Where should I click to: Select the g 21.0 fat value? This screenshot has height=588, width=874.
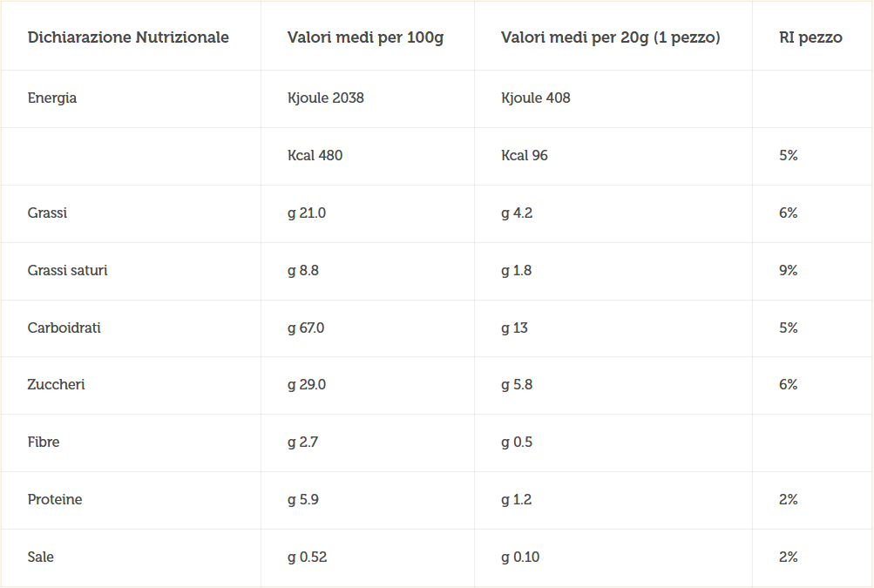coord(307,213)
